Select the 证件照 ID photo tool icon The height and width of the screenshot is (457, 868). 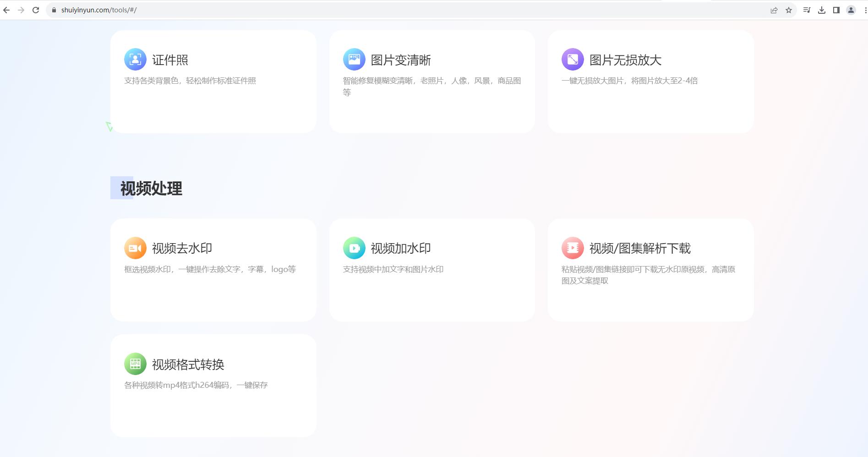[x=135, y=60]
